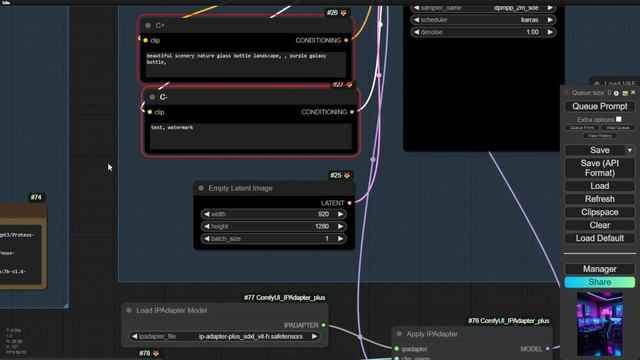Viewport: 640px width, 360px height.
Task: Open the Save dropdown arrow
Action: (630, 150)
